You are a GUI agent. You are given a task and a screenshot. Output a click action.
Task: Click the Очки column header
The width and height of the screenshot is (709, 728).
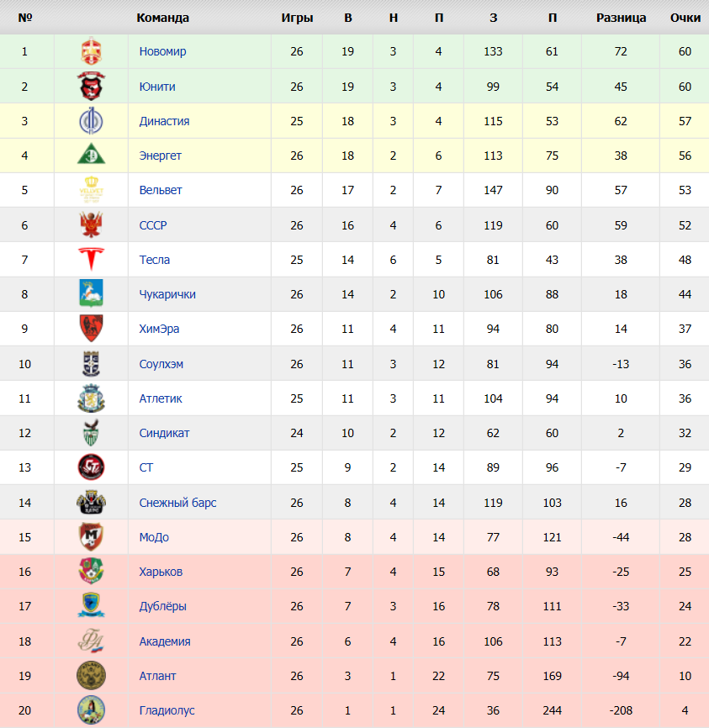(x=685, y=18)
